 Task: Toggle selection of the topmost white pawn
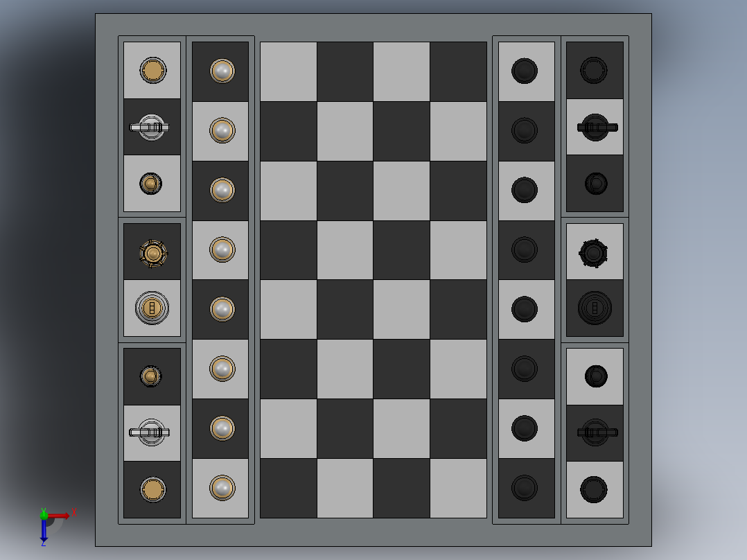(220, 69)
